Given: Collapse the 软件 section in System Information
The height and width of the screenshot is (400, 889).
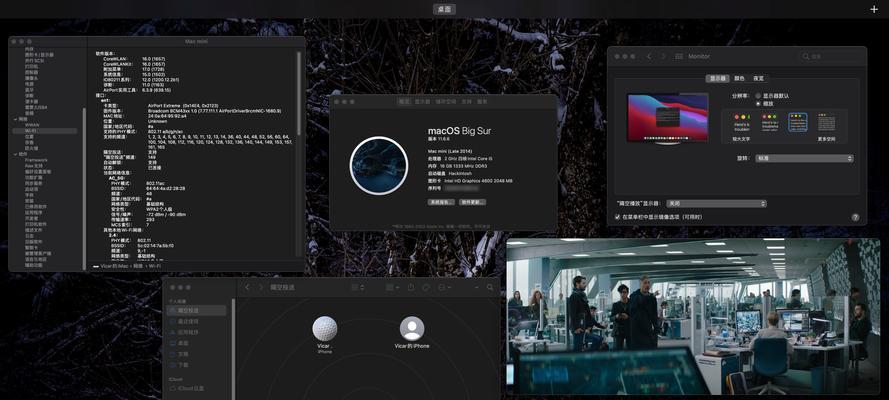Looking at the screenshot, I should (x=15, y=154).
